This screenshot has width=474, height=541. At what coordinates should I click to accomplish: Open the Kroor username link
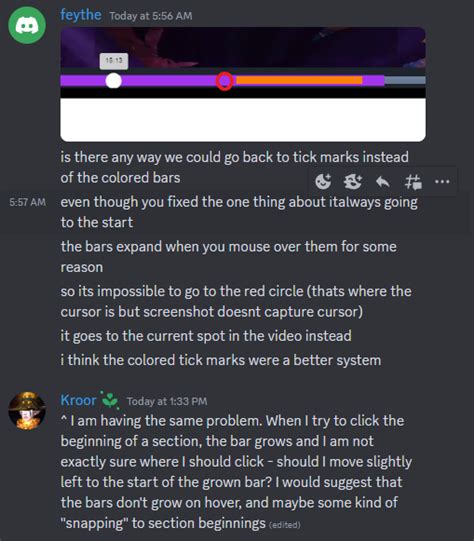click(78, 400)
